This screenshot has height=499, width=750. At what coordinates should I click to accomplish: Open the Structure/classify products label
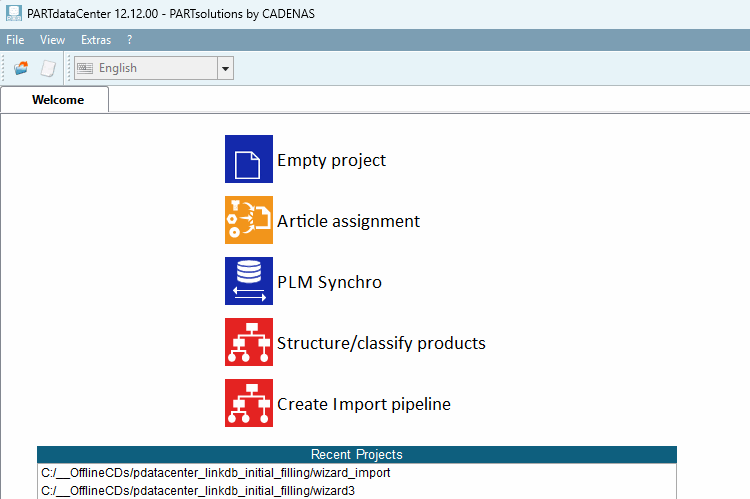coord(381,344)
